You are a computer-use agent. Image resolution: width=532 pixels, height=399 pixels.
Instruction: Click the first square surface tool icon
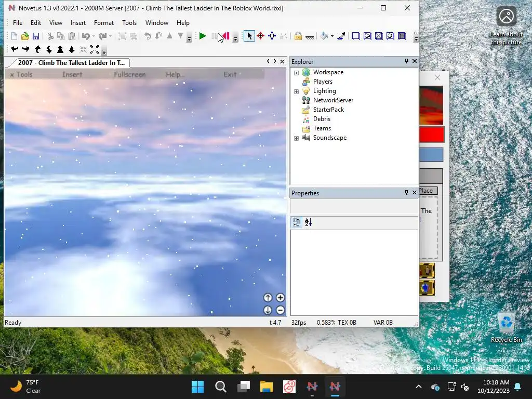click(355, 36)
